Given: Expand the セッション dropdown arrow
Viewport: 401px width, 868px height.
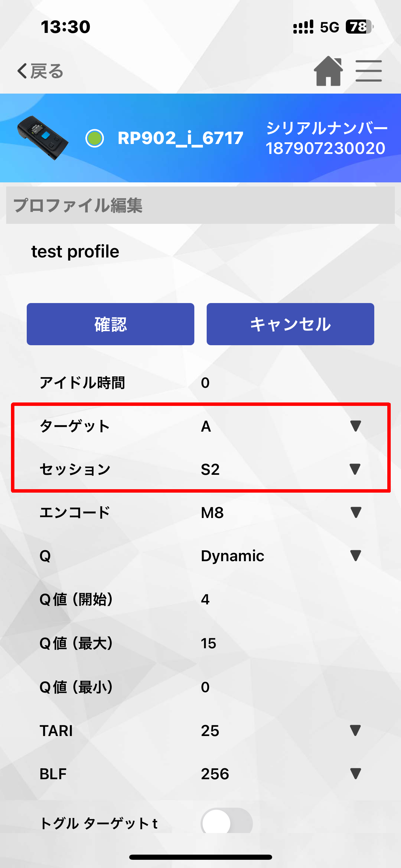Looking at the screenshot, I should click(x=355, y=469).
